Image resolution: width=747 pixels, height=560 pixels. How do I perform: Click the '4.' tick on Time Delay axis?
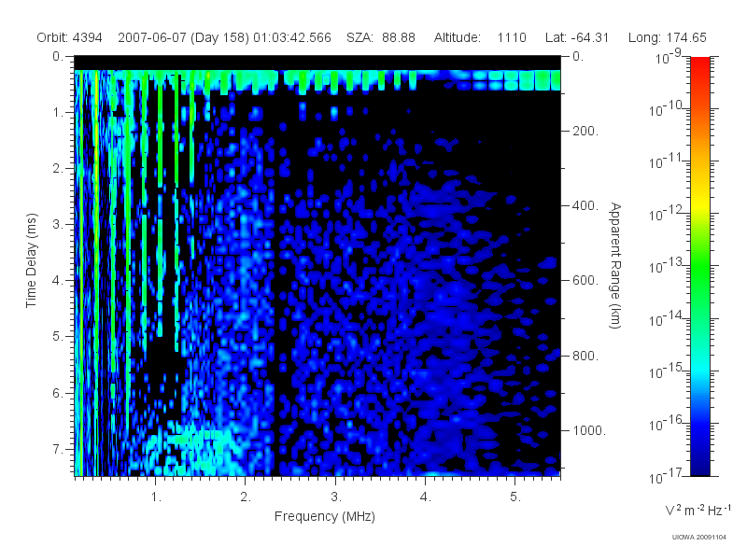point(57,281)
